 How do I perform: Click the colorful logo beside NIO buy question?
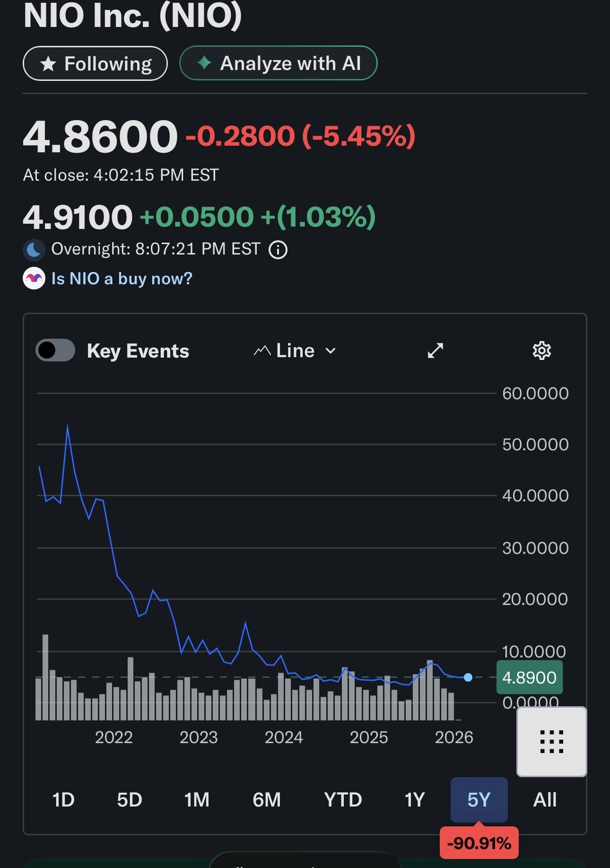click(34, 279)
